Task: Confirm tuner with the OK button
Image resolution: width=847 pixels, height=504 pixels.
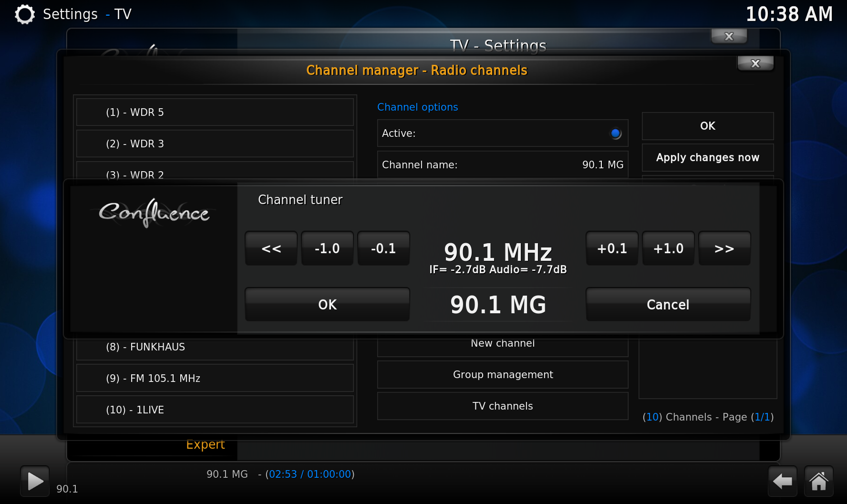Action: pyautogui.click(x=327, y=305)
